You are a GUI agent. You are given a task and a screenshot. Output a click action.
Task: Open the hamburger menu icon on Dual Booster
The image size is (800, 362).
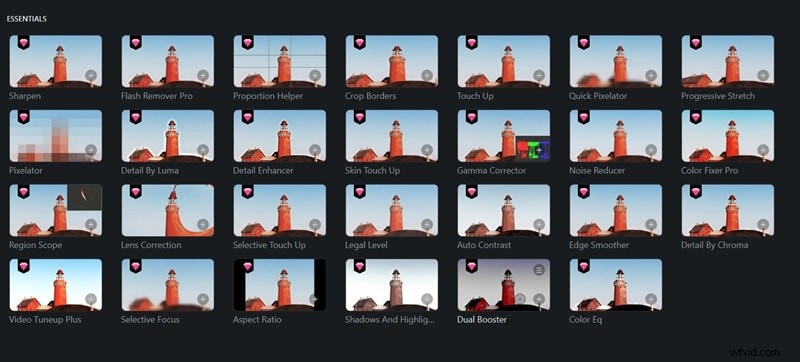point(539,270)
